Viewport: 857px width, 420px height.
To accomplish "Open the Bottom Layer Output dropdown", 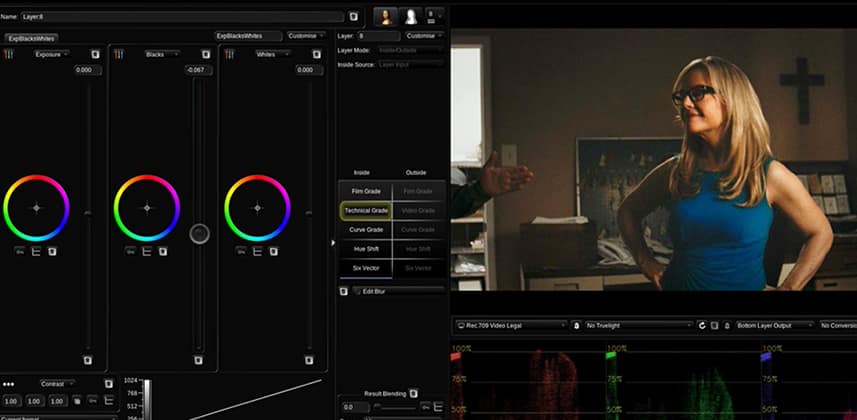I will pos(775,325).
